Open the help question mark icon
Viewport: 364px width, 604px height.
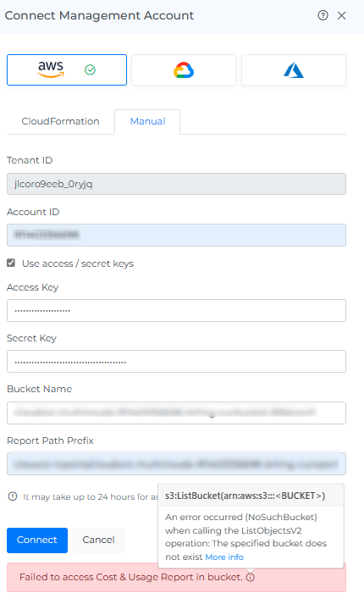coord(323,15)
